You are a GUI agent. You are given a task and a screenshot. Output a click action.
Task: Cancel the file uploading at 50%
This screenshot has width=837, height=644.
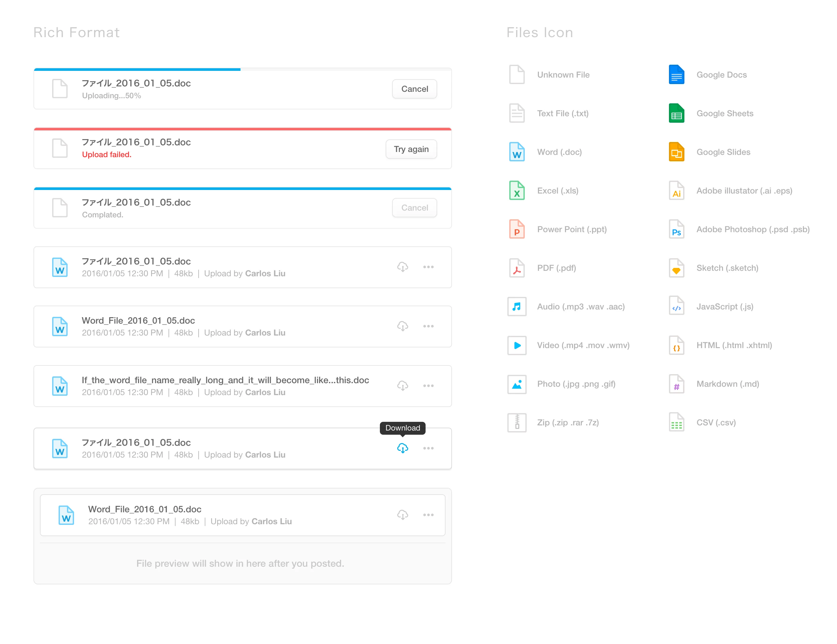[x=414, y=89]
